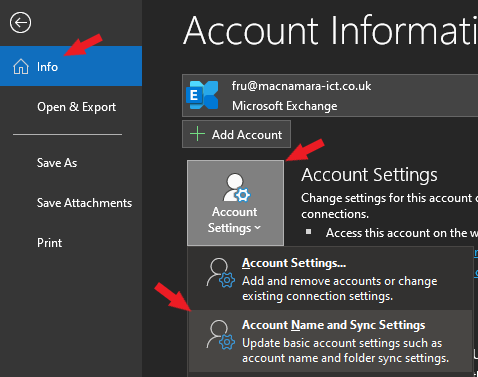Open the fru@macnamara-ict.co.uk account selector
This screenshot has height=377, width=478.
[330, 96]
